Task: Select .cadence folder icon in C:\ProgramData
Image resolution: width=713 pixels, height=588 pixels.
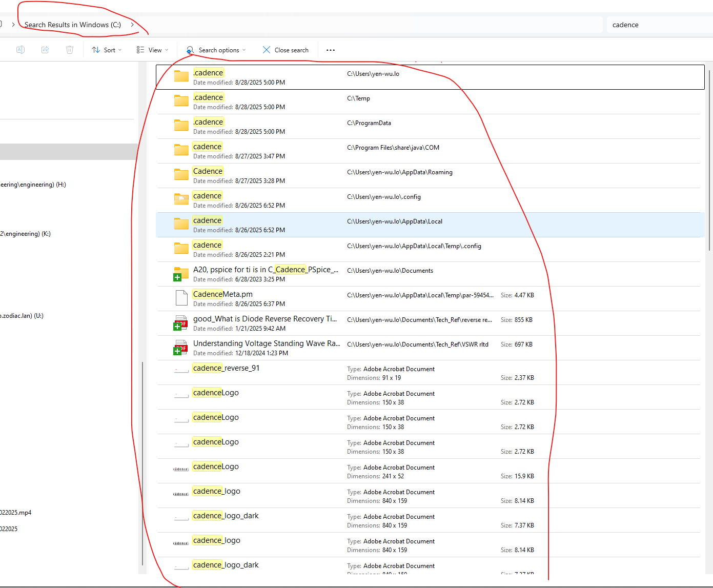Action: 181,126
